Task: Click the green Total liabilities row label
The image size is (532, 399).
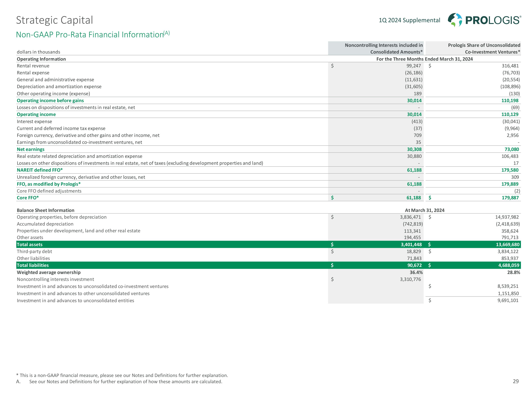Action: (x=33, y=265)
